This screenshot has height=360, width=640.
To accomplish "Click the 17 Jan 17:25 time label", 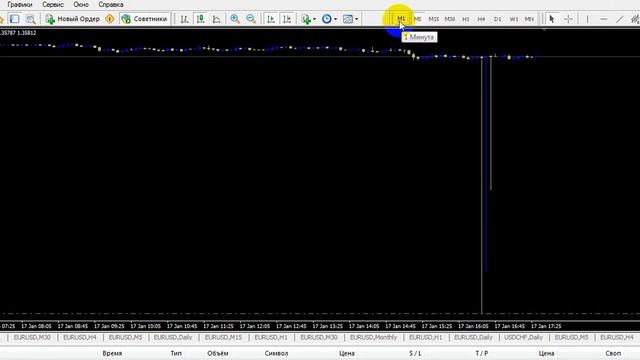I will tap(546, 327).
